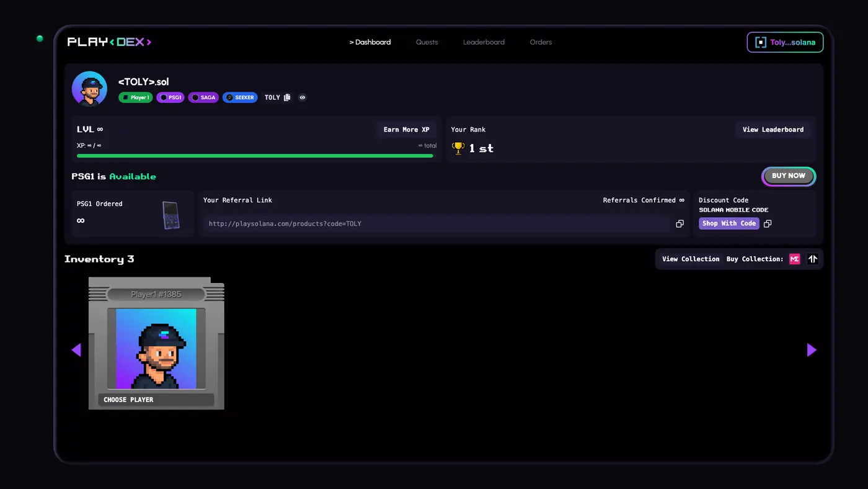Open the Toly...solana wallet button

tap(785, 42)
